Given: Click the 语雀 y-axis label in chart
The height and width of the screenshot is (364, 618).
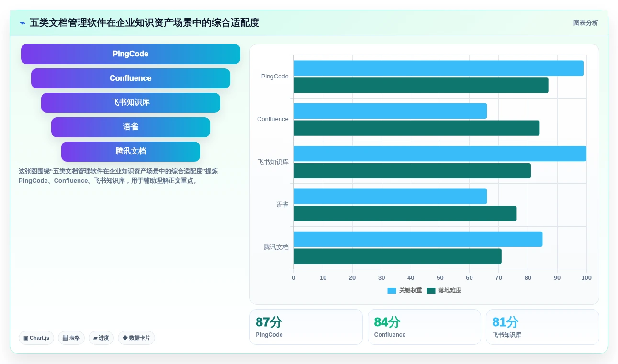Looking at the screenshot, I should pos(282,205).
